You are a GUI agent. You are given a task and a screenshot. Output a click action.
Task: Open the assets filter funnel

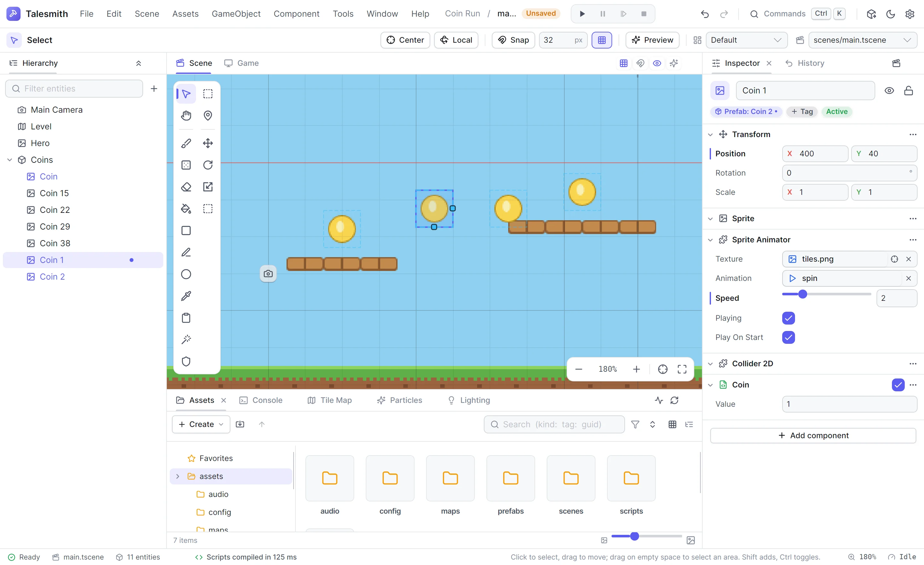(635, 424)
